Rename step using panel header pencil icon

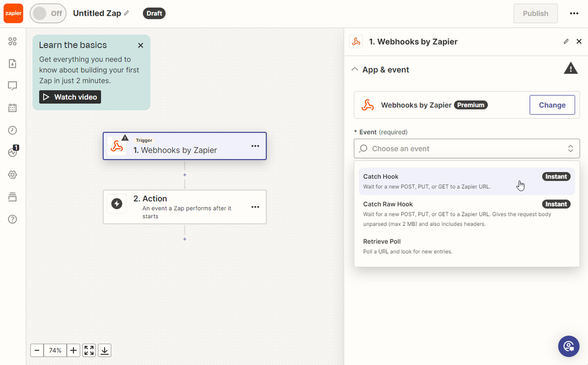(566, 42)
